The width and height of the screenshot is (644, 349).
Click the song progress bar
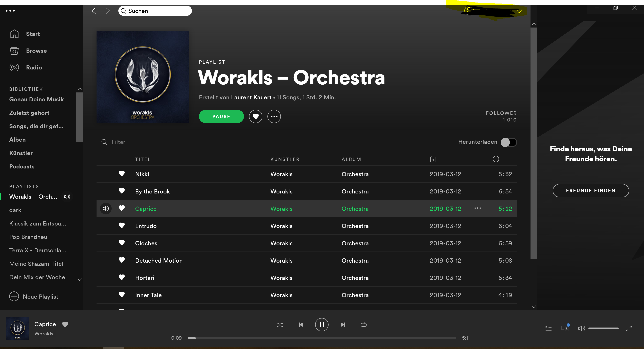[321, 338]
